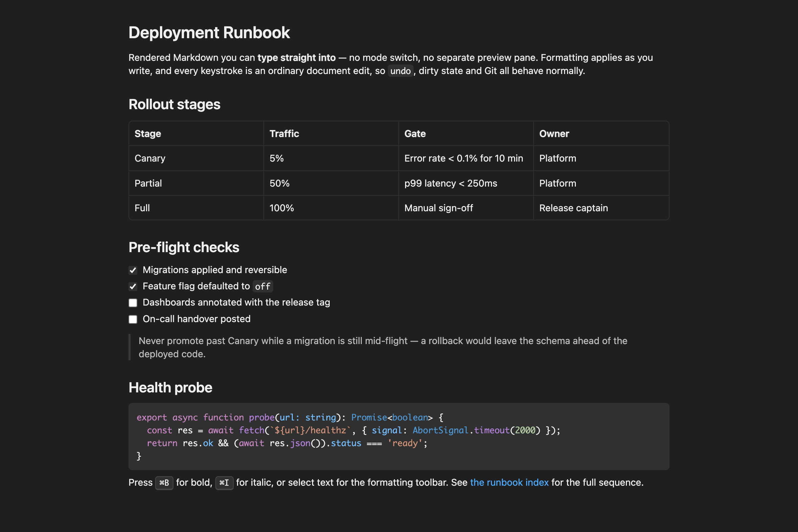The height and width of the screenshot is (532, 798).
Task: Click the 'const res = await fetch' code line
Action: point(353,431)
